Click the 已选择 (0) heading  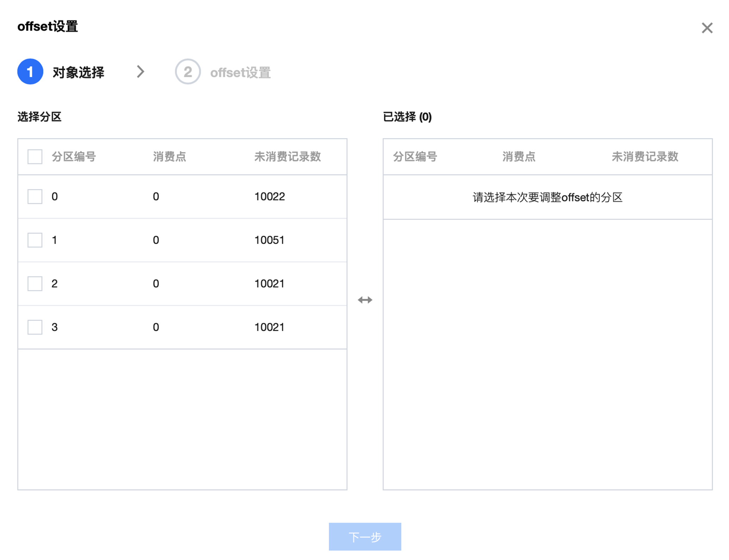coord(407,117)
